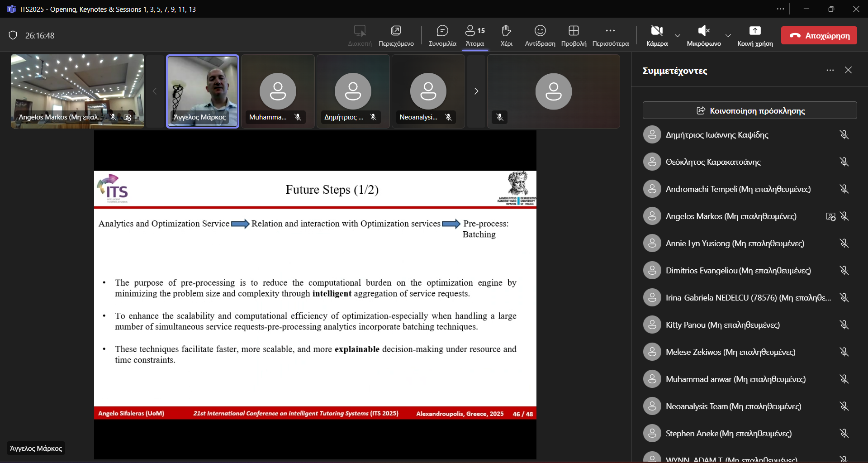Viewport: 868px width, 463px height.
Task: Click the disabled Διακοπή stop icon
Action: coord(360,36)
